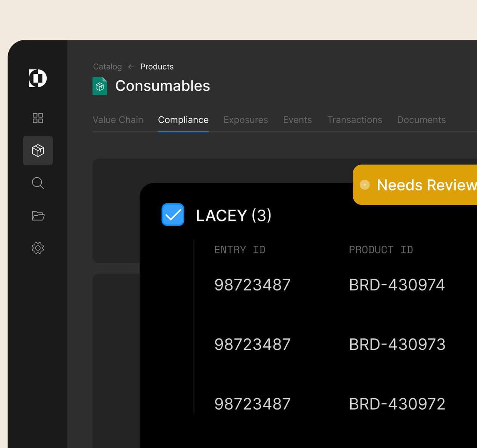Click the Catalog breadcrumb link
This screenshot has height=448, width=477.
(107, 67)
